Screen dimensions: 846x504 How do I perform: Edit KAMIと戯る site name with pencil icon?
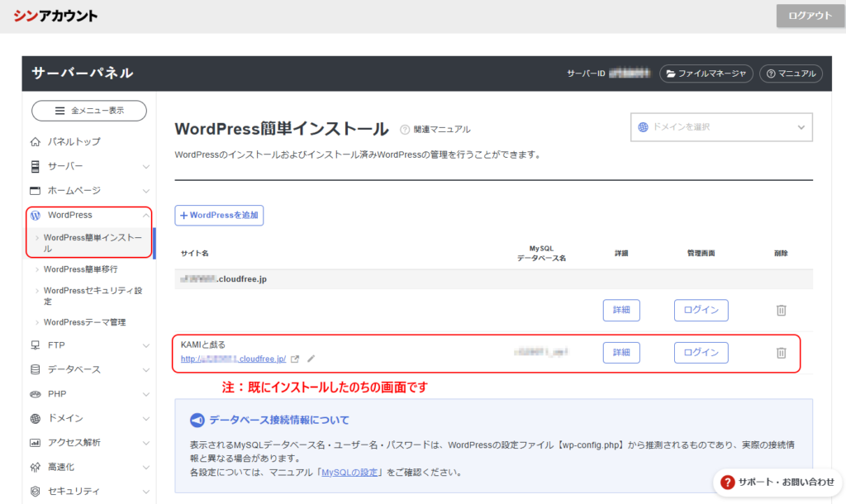tap(311, 359)
